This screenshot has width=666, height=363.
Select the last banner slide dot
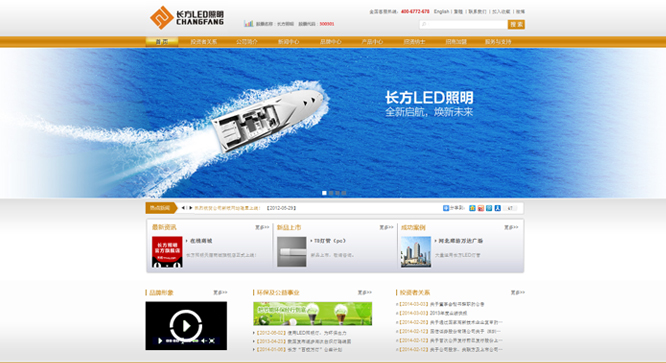point(344,193)
